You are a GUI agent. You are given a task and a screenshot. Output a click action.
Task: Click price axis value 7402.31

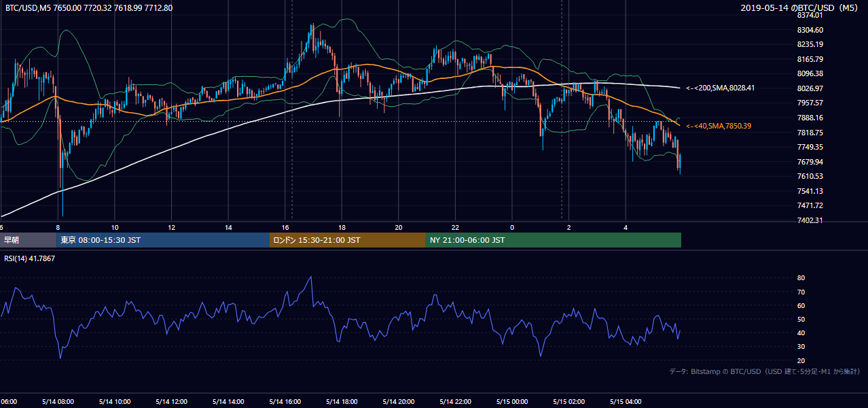[810, 220]
